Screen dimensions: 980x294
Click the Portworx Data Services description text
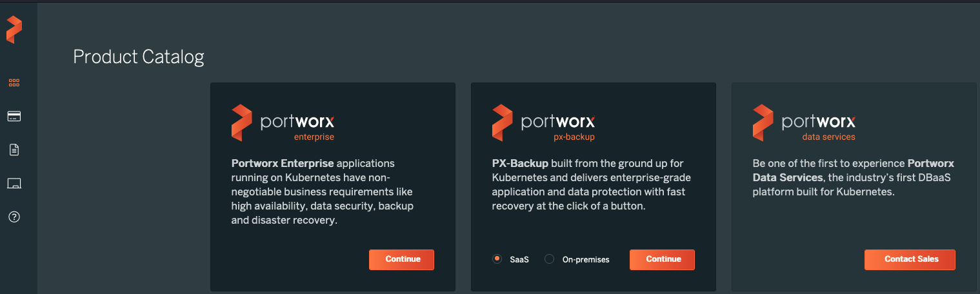point(853,177)
